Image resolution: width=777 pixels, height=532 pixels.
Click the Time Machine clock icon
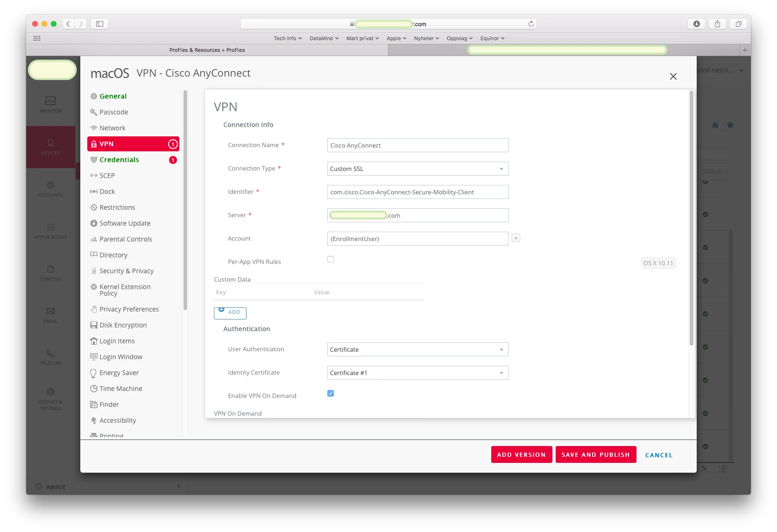click(93, 389)
